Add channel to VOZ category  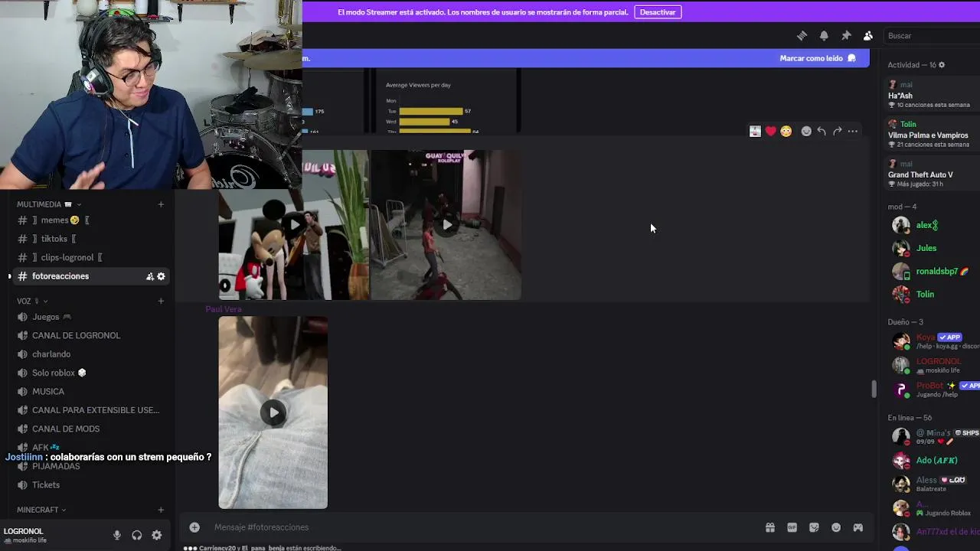161,301
